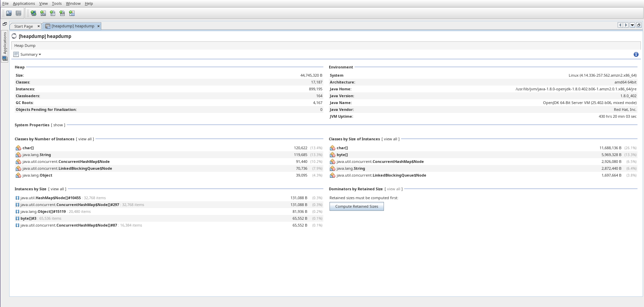This screenshot has height=307, width=644.
Task: Show the System Properties section
Action: pos(58,125)
